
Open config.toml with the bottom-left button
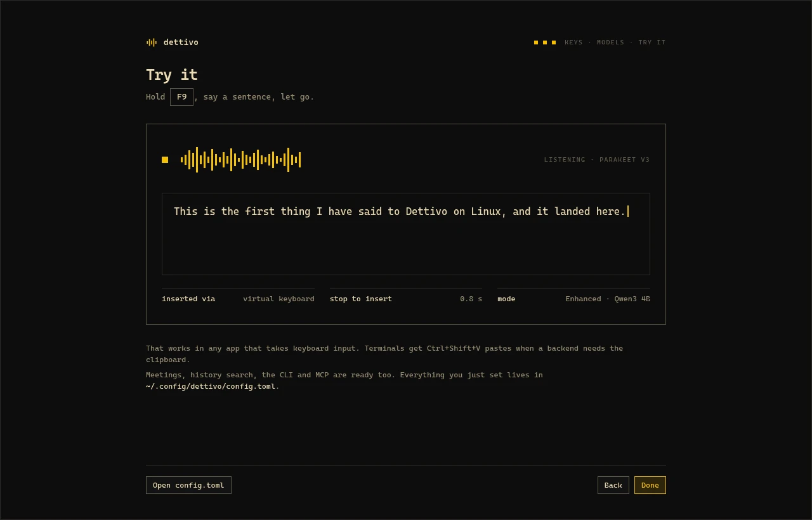188,485
